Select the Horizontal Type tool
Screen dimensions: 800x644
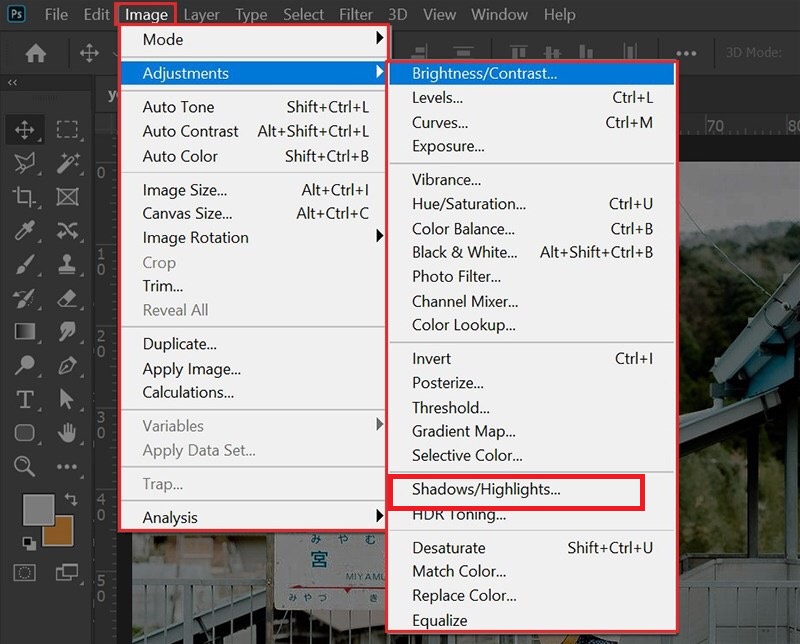coord(25,399)
